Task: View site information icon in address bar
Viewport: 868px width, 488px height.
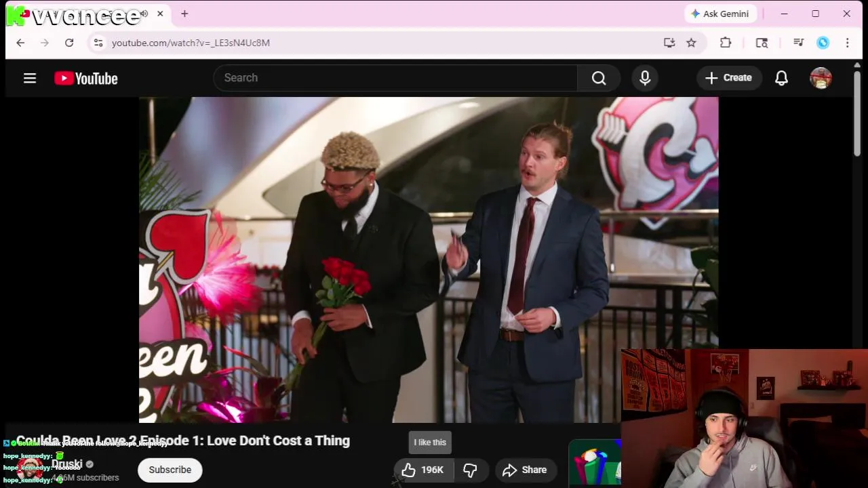Action: 98,43
